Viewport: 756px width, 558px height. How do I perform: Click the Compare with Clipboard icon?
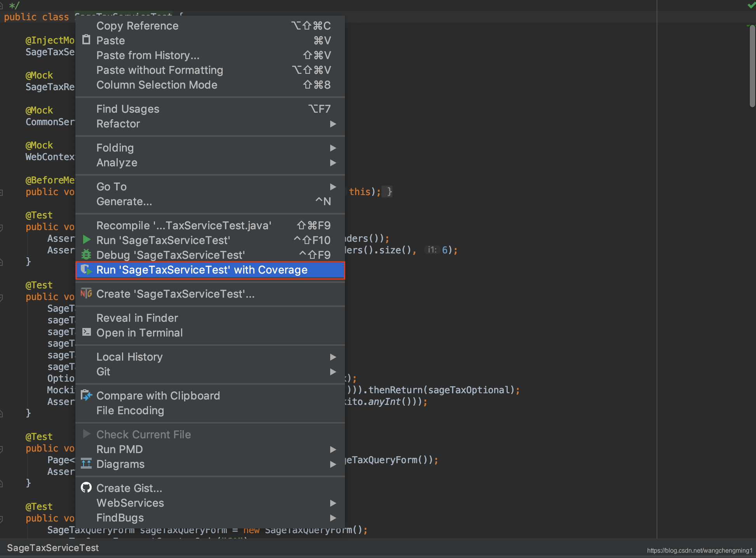point(86,395)
